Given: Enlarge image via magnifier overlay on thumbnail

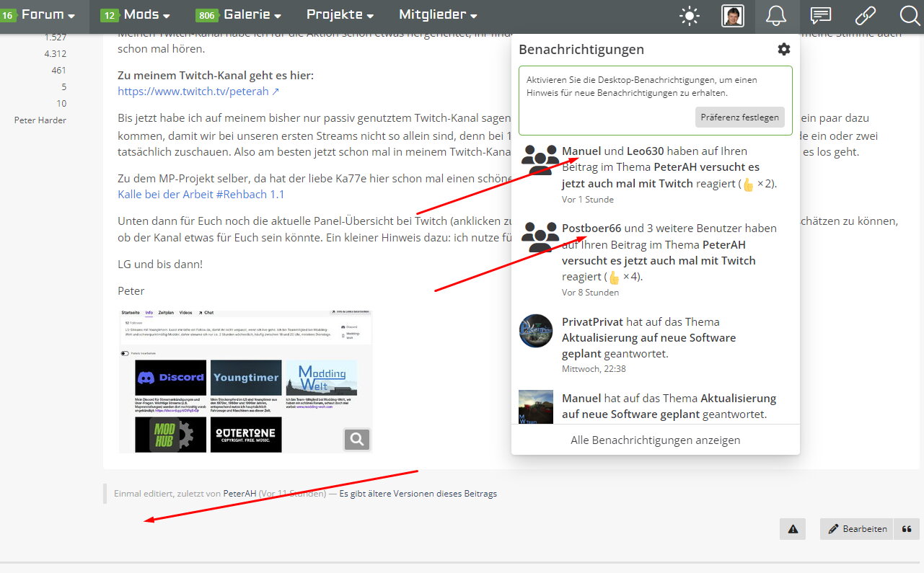Looking at the screenshot, I should [357, 438].
